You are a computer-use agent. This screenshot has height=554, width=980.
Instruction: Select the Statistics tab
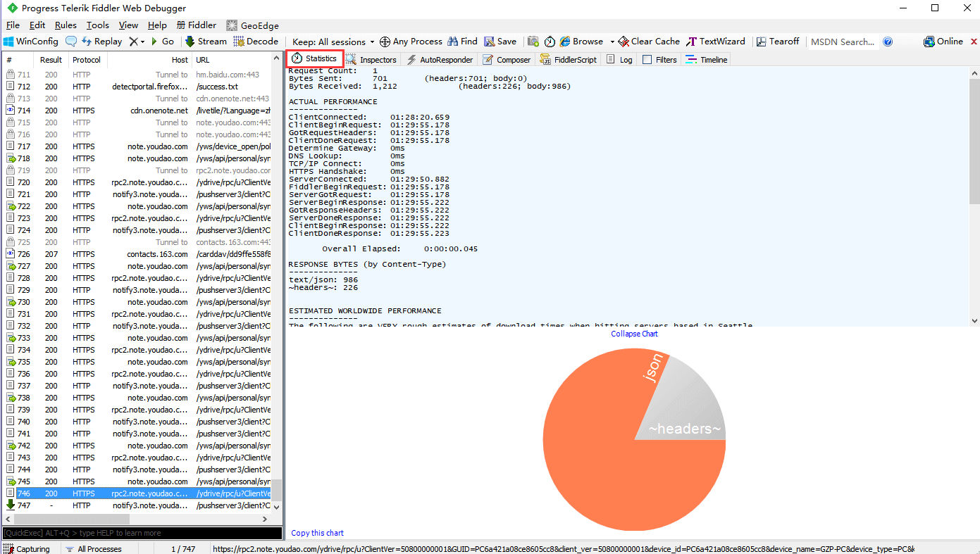(x=314, y=59)
